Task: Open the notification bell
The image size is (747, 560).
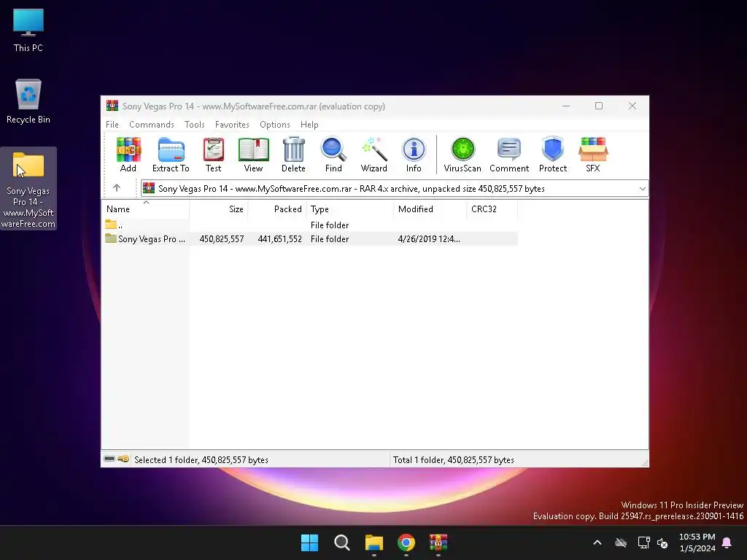Action: [727, 542]
